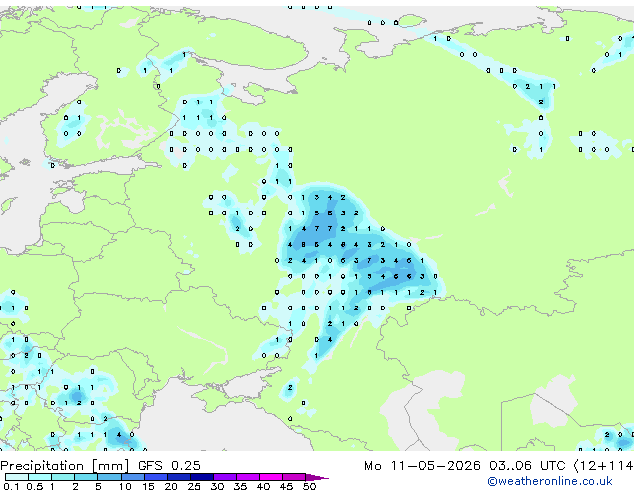The width and height of the screenshot is (634, 490).
Task: Pick the 45–50 mm legend swatch
Action: pos(294,477)
